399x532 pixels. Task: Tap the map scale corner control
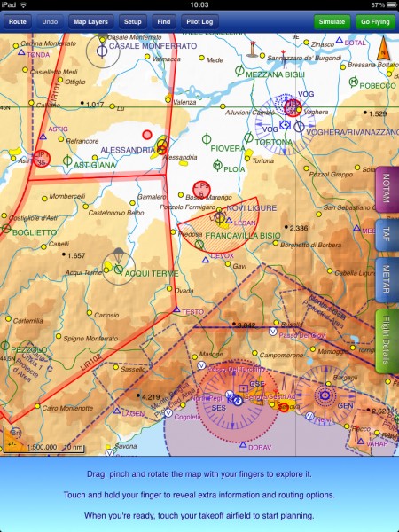pos(13,441)
